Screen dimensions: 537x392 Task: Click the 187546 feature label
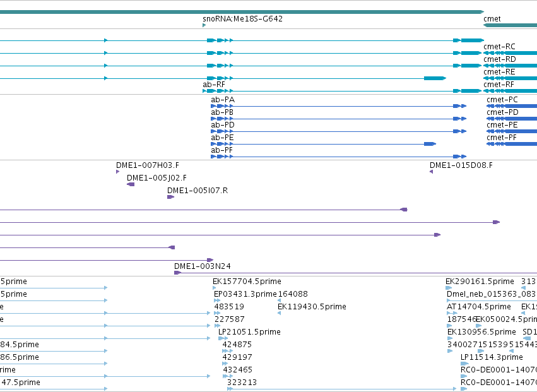click(x=462, y=319)
